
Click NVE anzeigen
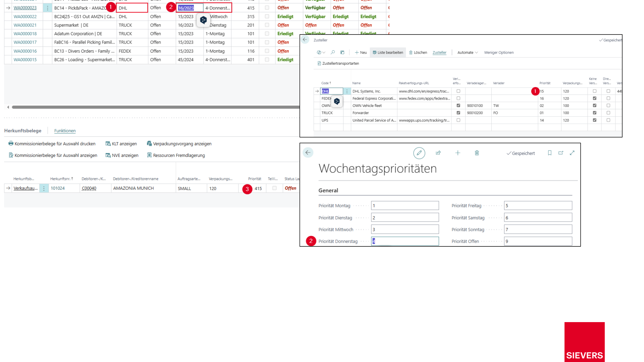click(122, 155)
